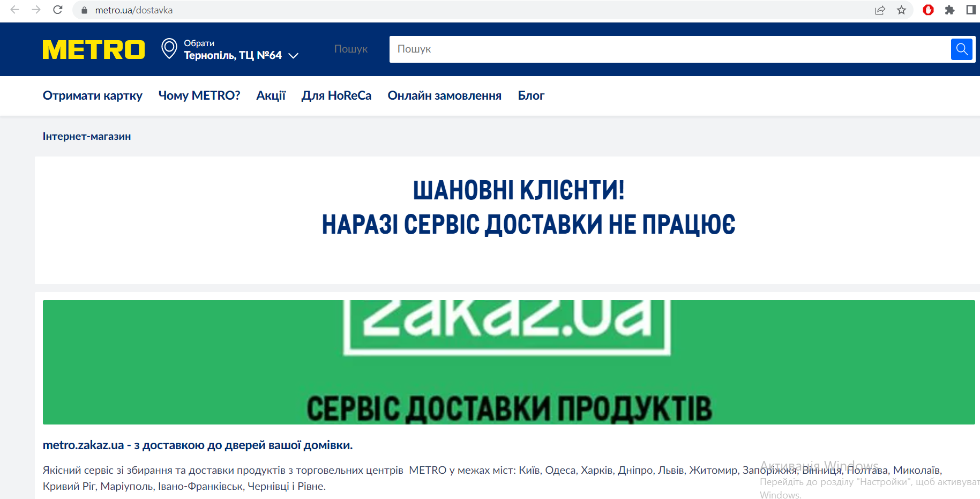980x499 pixels.
Task: Click the chevron next to Тернопіль store
Action: point(293,56)
